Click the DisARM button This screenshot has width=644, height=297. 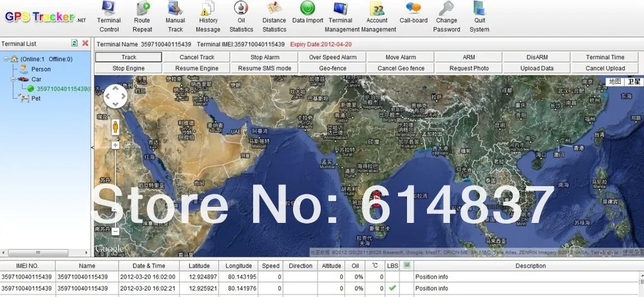537,57
